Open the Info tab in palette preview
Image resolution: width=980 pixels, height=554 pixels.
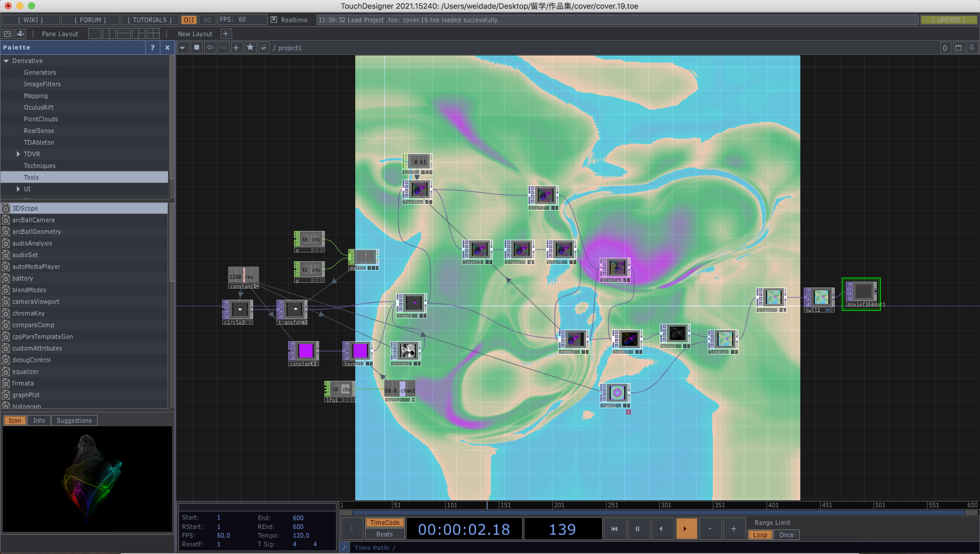pos(39,420)
